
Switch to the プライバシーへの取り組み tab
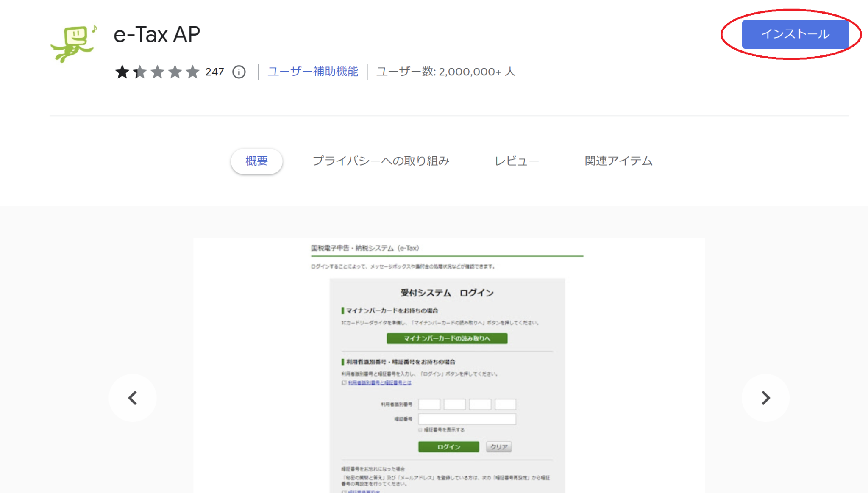click(381, 161)
